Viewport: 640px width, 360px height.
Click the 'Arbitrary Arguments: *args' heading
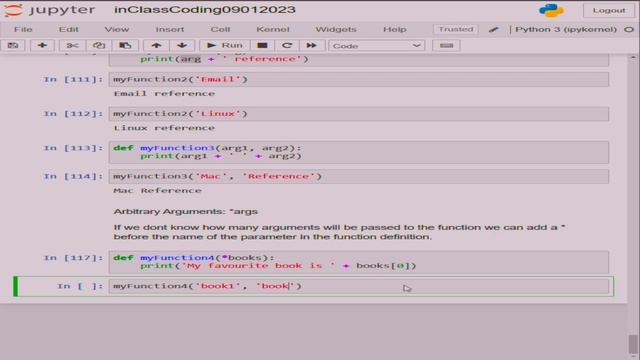pos(186,211)
